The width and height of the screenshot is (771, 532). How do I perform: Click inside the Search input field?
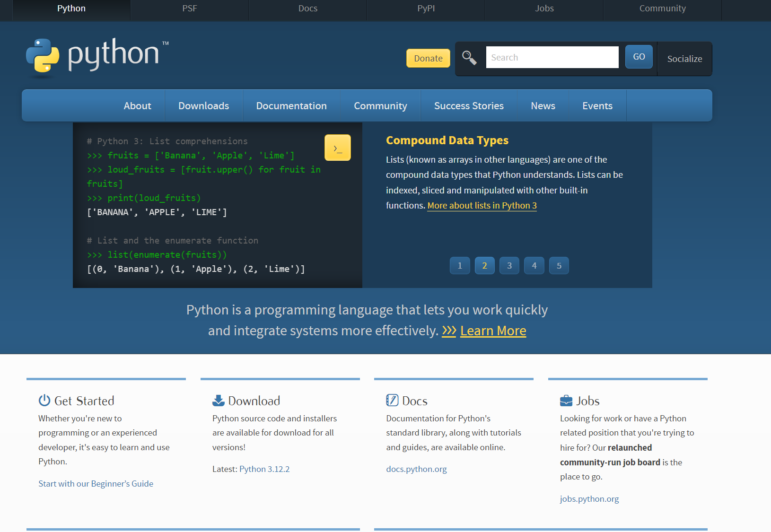552,57
